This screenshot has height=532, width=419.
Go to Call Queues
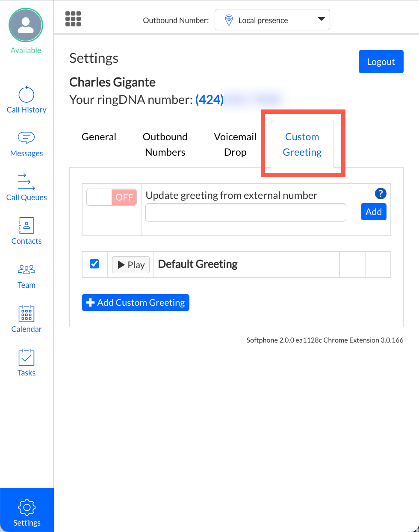pyautogui.click(x=27, y=187)
